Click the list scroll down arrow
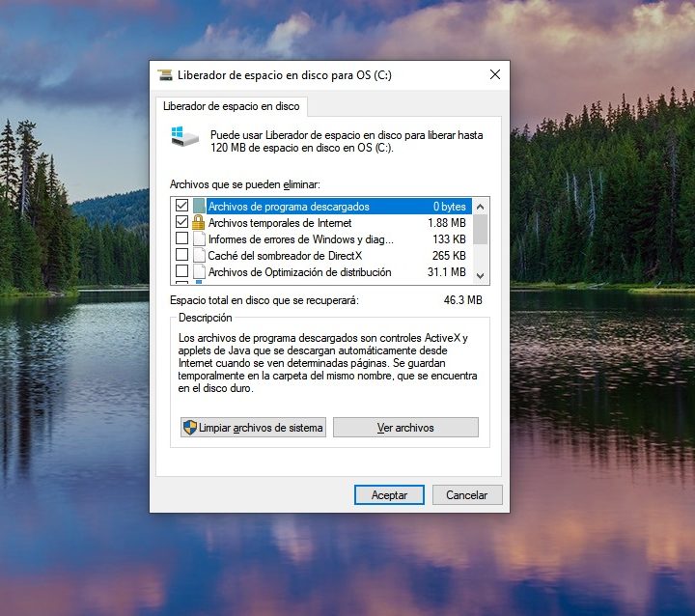Screen dimensions: 695x616 (x=480, y=276)
